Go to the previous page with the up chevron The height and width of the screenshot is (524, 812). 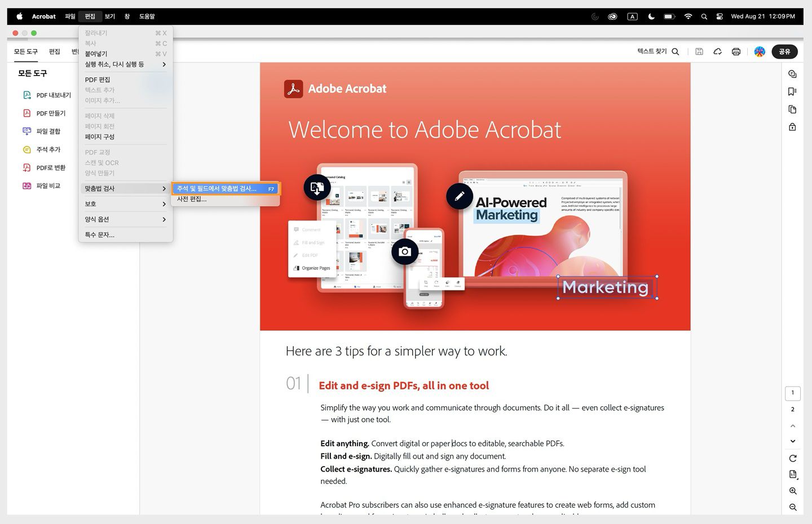[793, 426]
